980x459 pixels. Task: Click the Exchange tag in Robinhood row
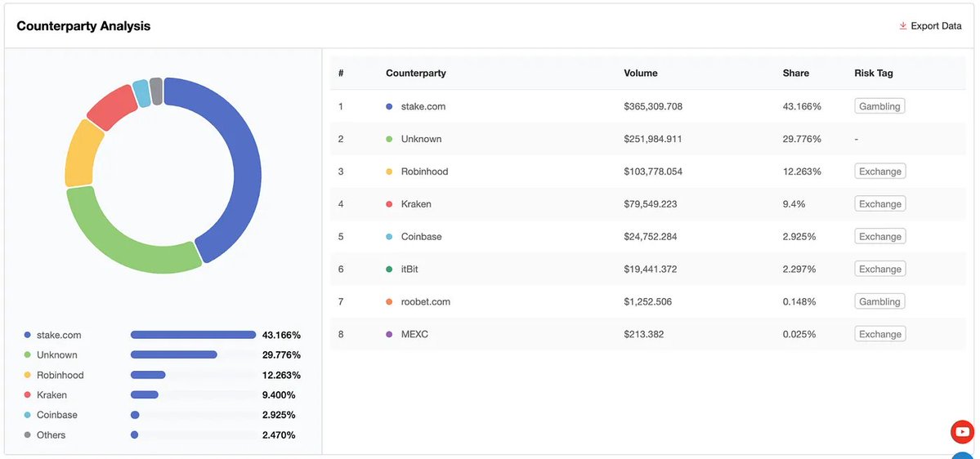pos(880,172)
